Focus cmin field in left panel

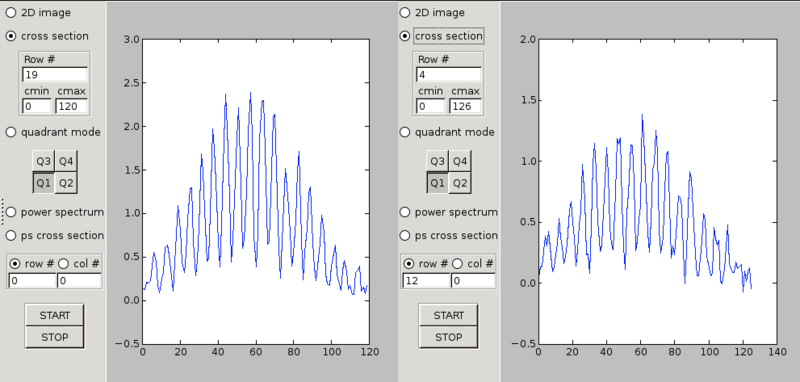point(37,106)
